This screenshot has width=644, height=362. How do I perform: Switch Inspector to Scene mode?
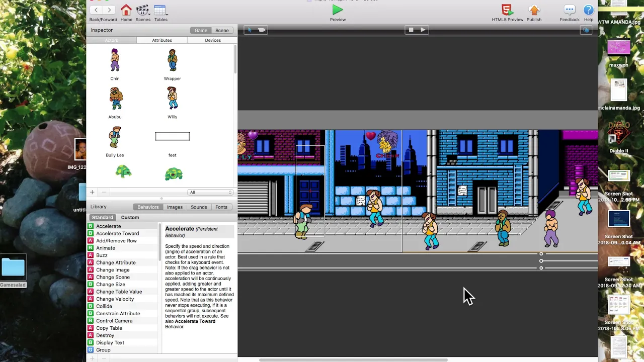tap(222, 30)
